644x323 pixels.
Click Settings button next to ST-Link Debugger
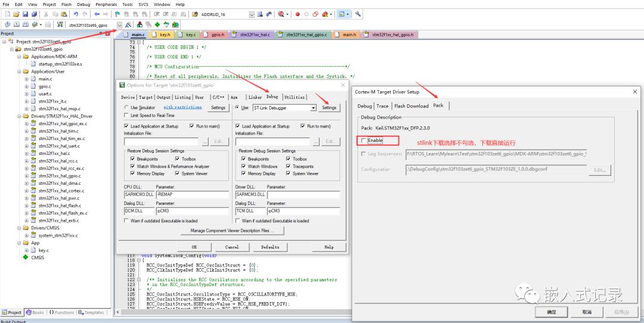coord(329,107)
